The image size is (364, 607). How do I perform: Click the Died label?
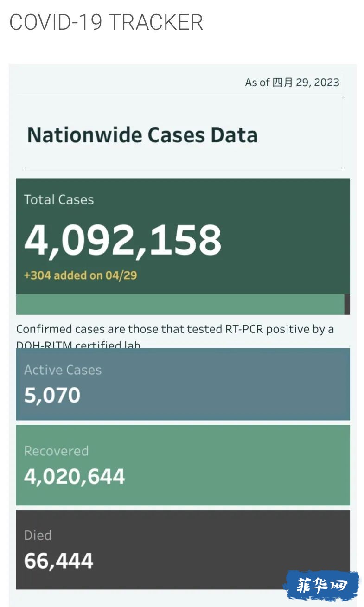[38, 536]
